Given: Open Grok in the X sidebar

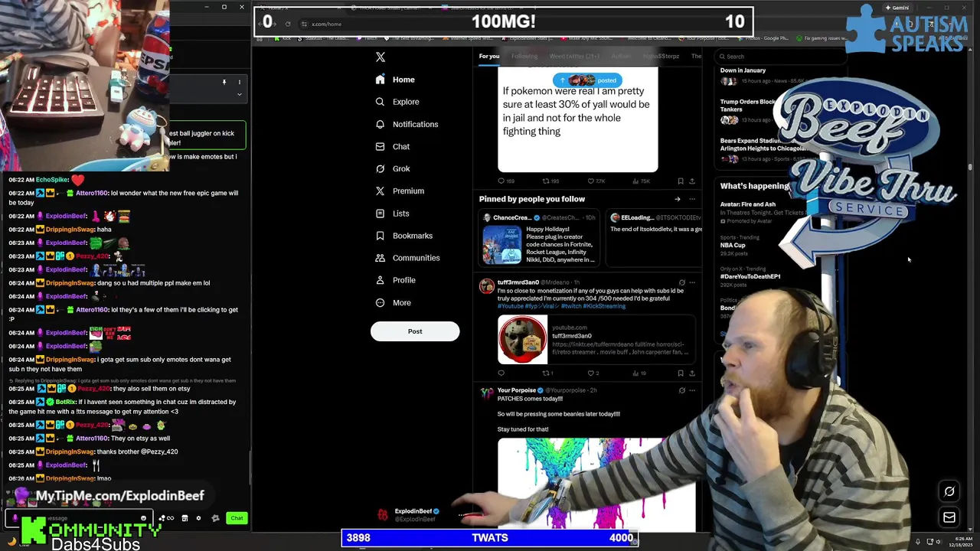Looking at the screenshot, I should pyautogui.click(x=392, y=168).
